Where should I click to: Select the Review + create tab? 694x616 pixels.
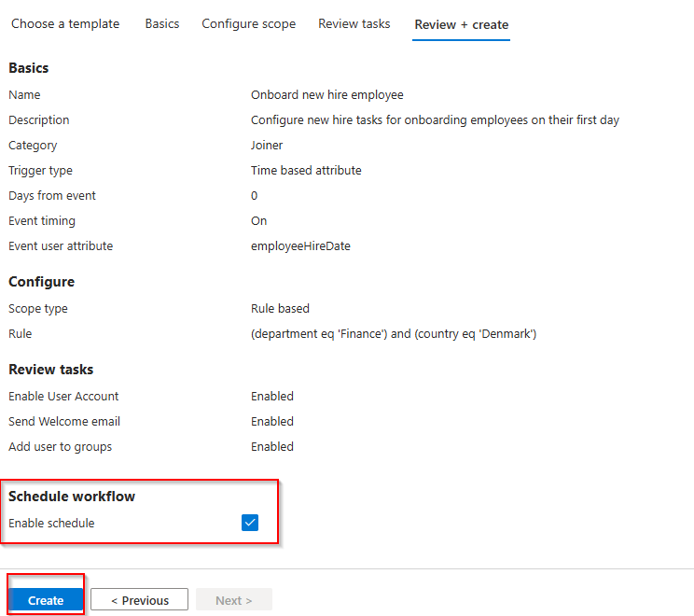point(462,24)
